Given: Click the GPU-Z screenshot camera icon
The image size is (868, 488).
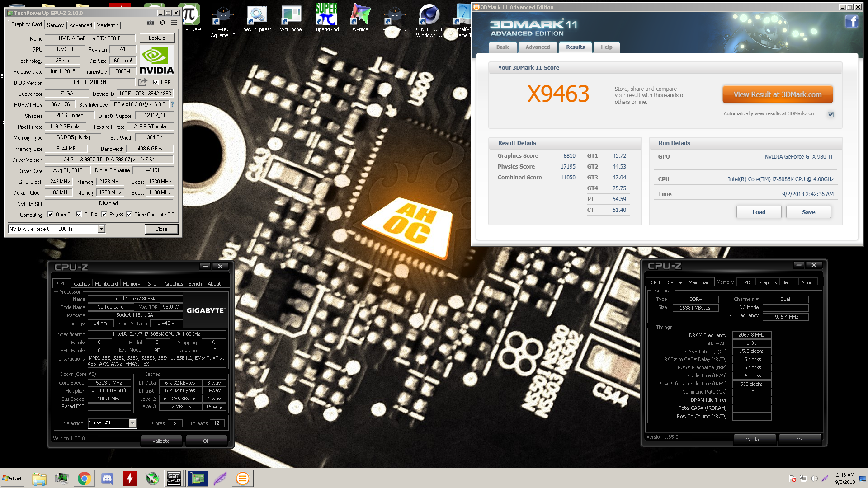Looking at the screenshot, I should click(150, 23).
